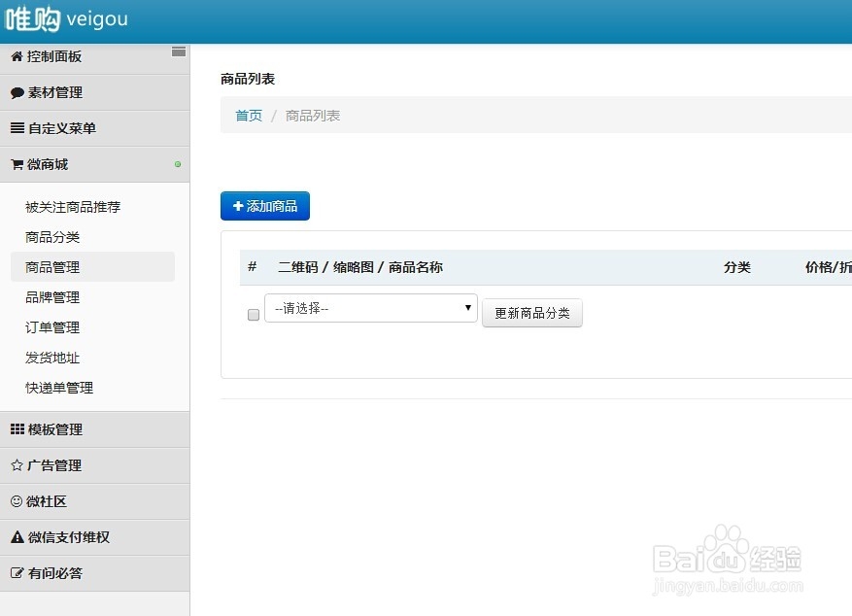This screenshot has width=852, height=616.
Task: Go to 发货地址 submenu
Action: point(52,358)
